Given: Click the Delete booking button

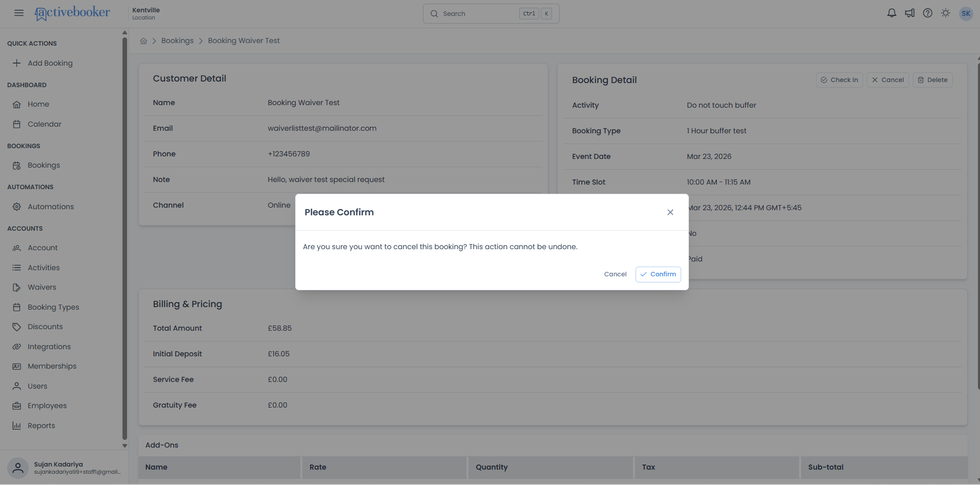Looking at the screenshot, I should [932, 80].
